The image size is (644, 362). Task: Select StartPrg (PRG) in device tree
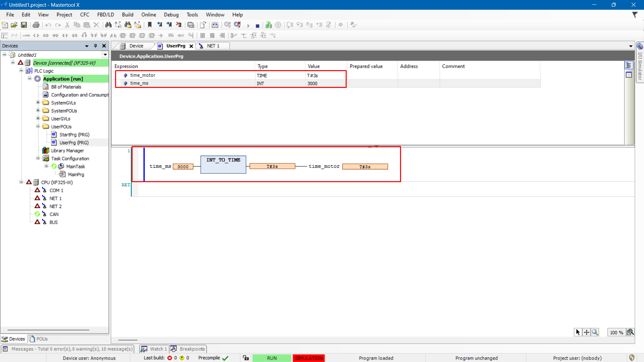pos(74,135)
